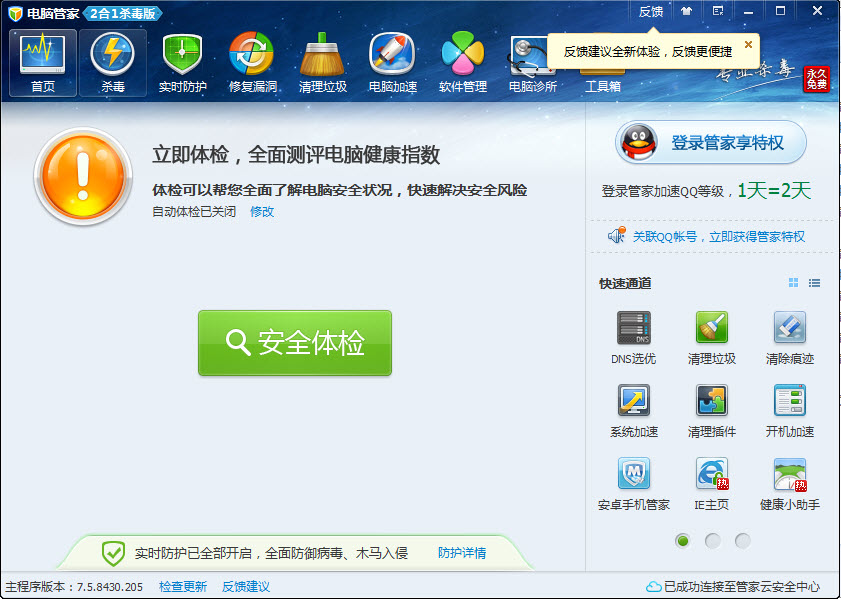This screenshot has width=841, height=599.
Task: Click the green 安全体检 button
Action: point(295,343)
